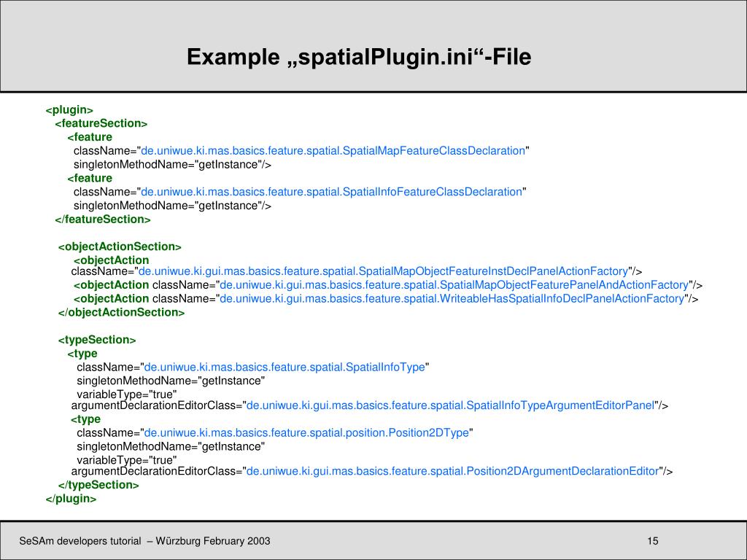Select the opening <objectActionSection> tag
The image size is (747, 560).
point(120,246)
